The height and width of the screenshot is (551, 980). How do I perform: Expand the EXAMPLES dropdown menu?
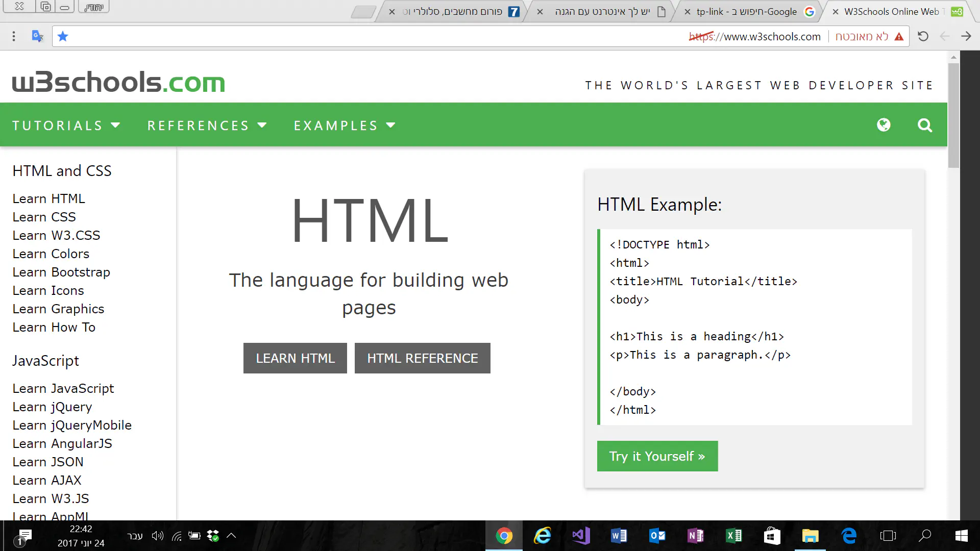pos(345,126)
